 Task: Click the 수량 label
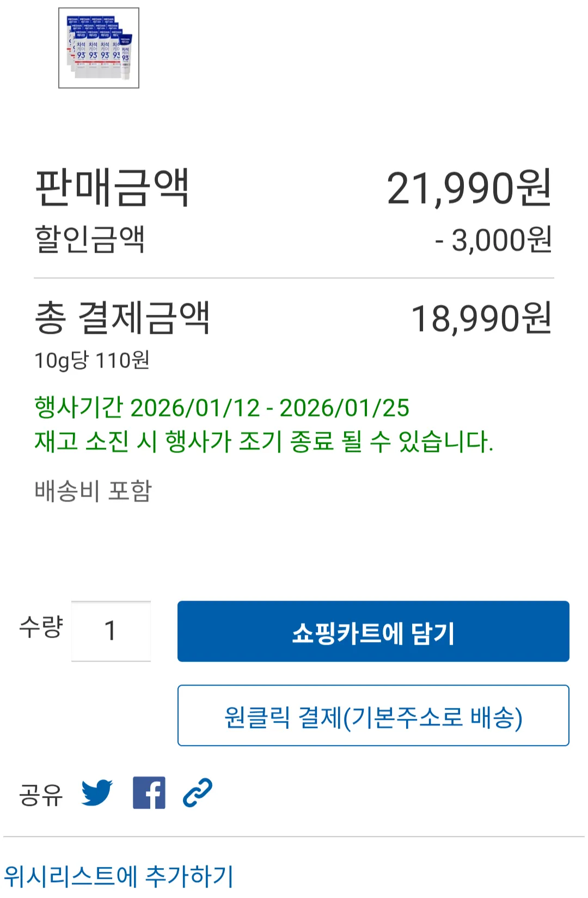pos(41,627)
